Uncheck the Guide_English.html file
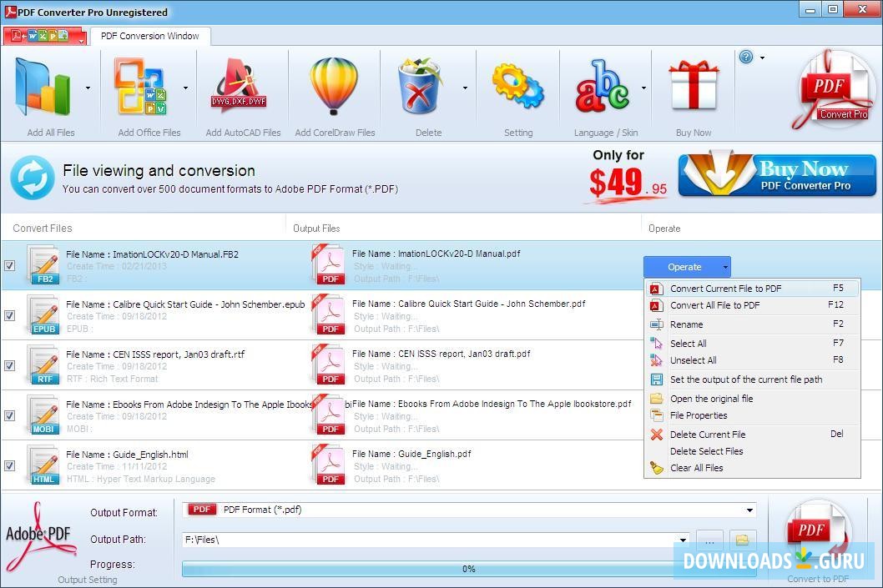This screenshot has height=588, width=883. point(11,466)
